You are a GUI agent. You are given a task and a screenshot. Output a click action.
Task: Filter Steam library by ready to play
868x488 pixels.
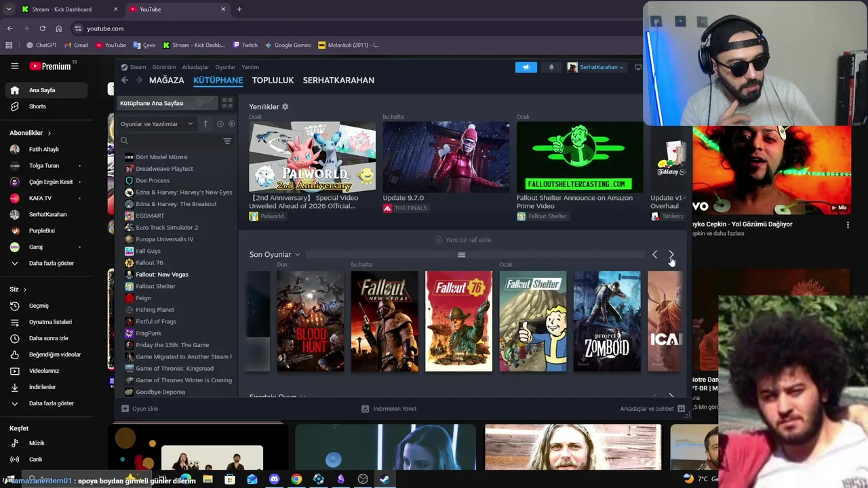[x=231, y=124]
